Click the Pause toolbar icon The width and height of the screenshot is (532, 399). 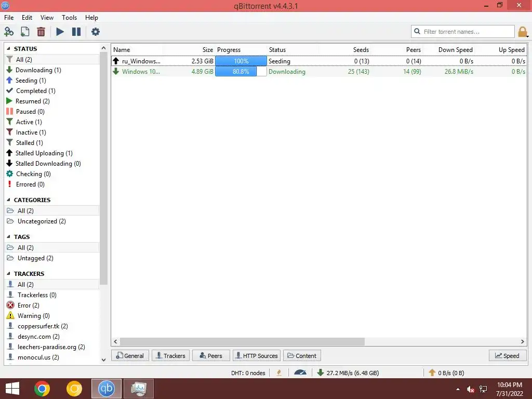tap(76, 32)
